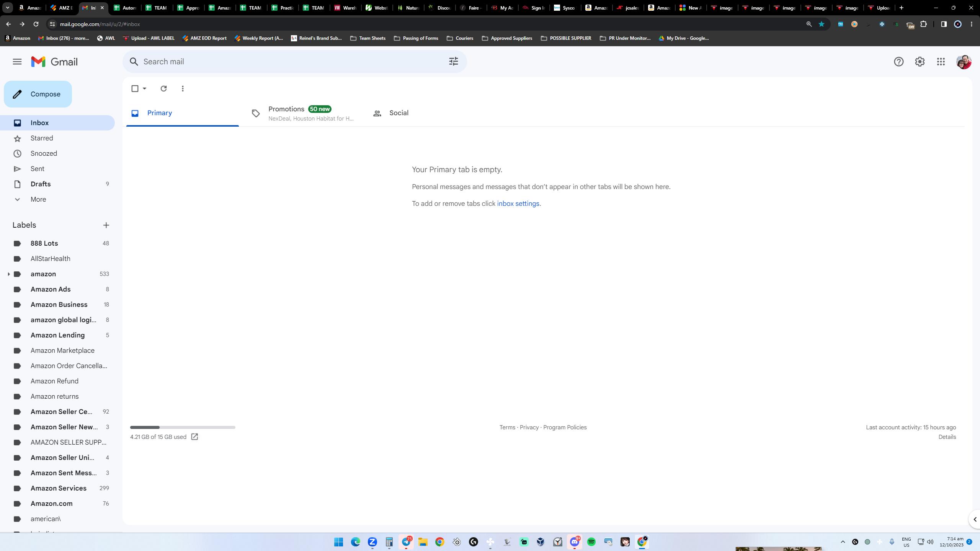This screenshot has width=980, height=551.
Task: Show side panel arrow at right edge
Action: (x=975, y=519)
